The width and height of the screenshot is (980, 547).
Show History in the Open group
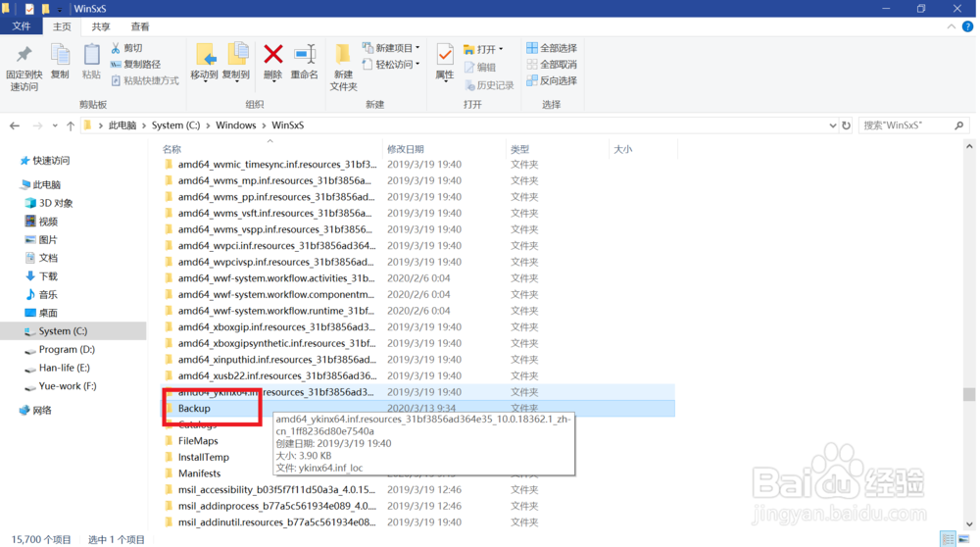[489, 85]
